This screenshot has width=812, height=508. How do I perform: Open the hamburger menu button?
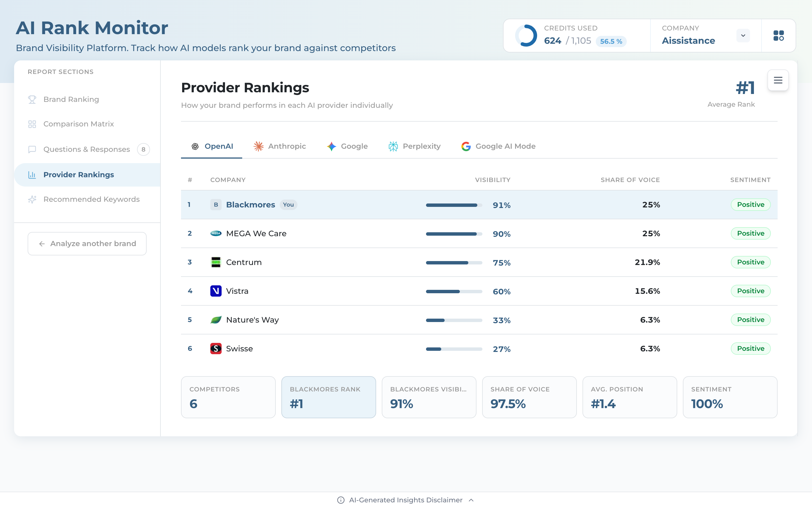coord(778,80)
